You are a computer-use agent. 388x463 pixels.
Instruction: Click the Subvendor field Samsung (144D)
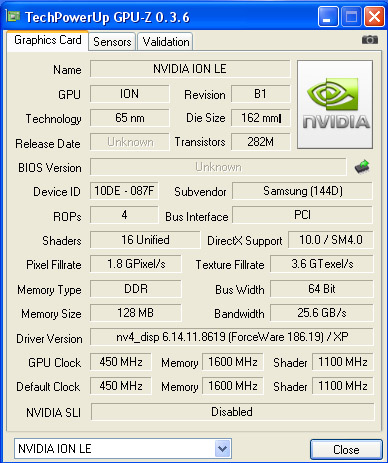click(302, 191)
